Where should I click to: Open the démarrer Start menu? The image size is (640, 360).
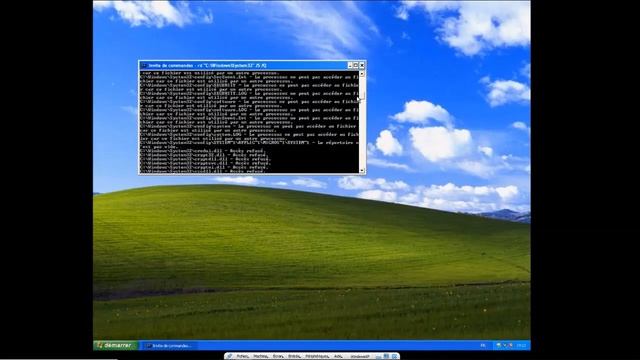click(x=116, y=345)
